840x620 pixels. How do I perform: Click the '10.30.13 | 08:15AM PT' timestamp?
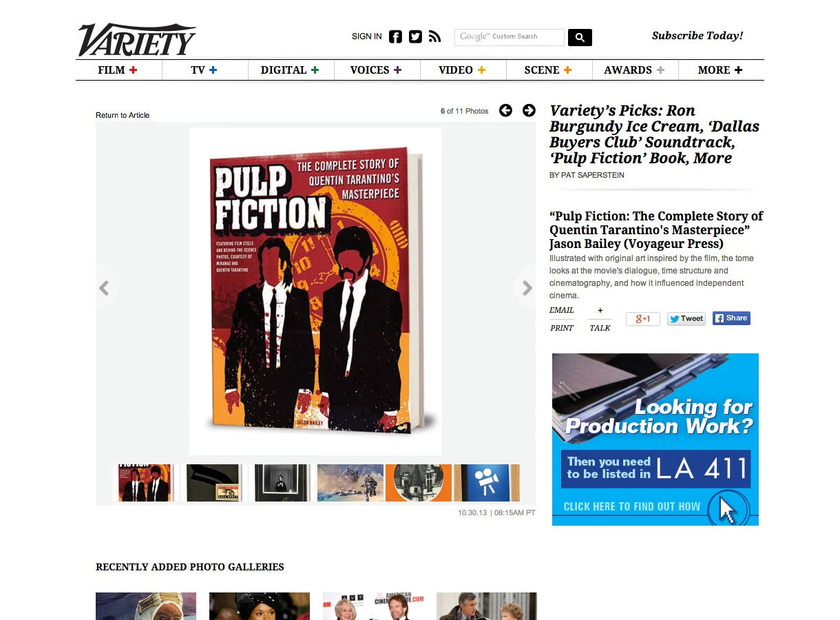tap(496, 513)
